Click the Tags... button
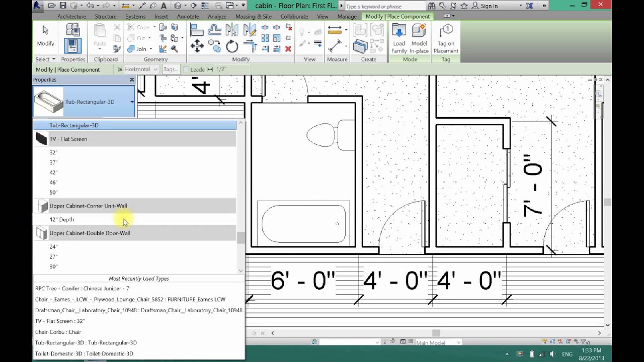This screenshot has height=362, width=644. pos(170,69)
